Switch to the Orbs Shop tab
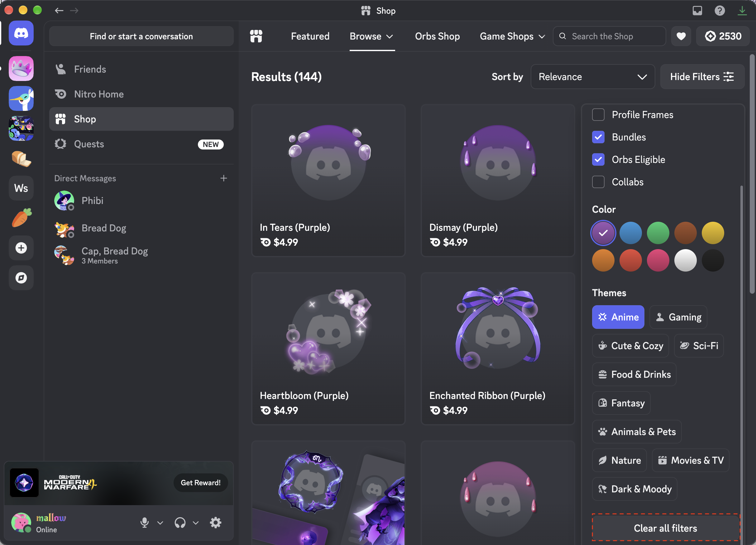Viewport: 756px width, 545px height. pyautogui.click(x=437, y=36)
